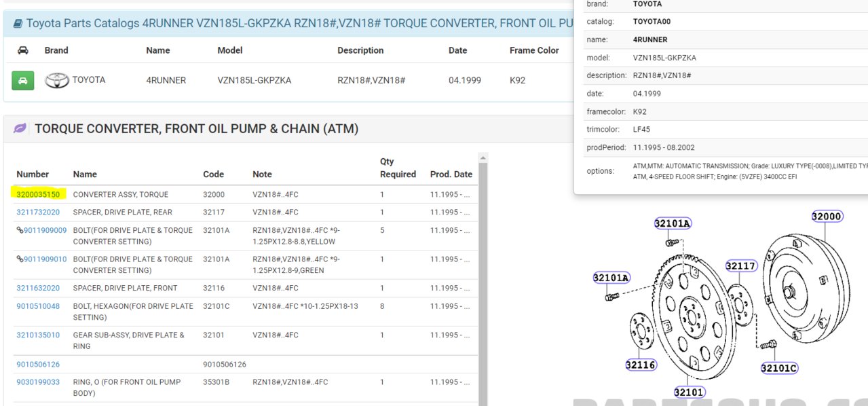Click the note ending in 8.8,YELLOW
Screen dimensions: 868x406
click(x=297, y=236)
